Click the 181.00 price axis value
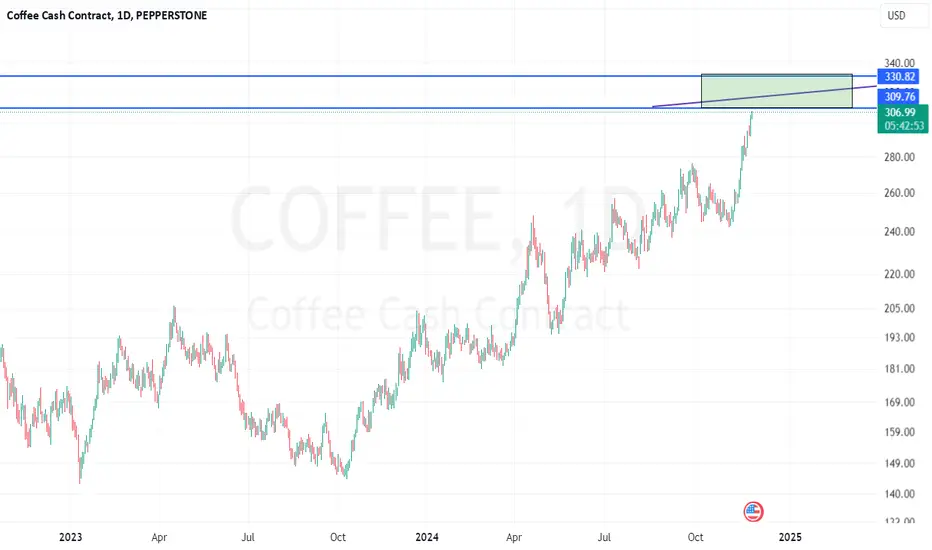 pyautogui.click(x=899, y=369)
